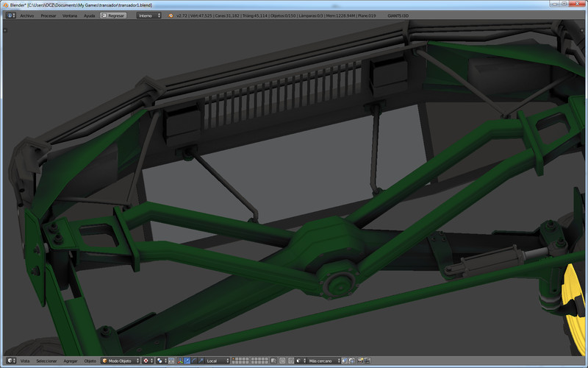
Task: Click the 3D View editor type icon
Action: [10, 361]
